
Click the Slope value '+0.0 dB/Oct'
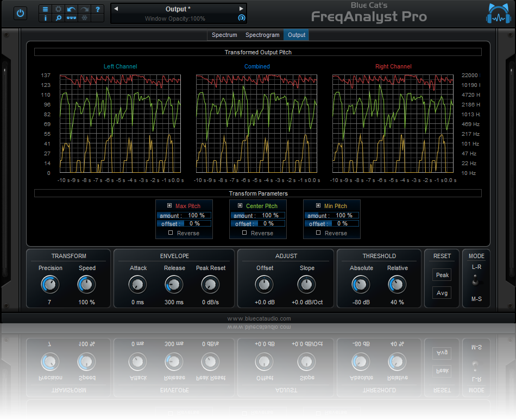coord(307,302)
